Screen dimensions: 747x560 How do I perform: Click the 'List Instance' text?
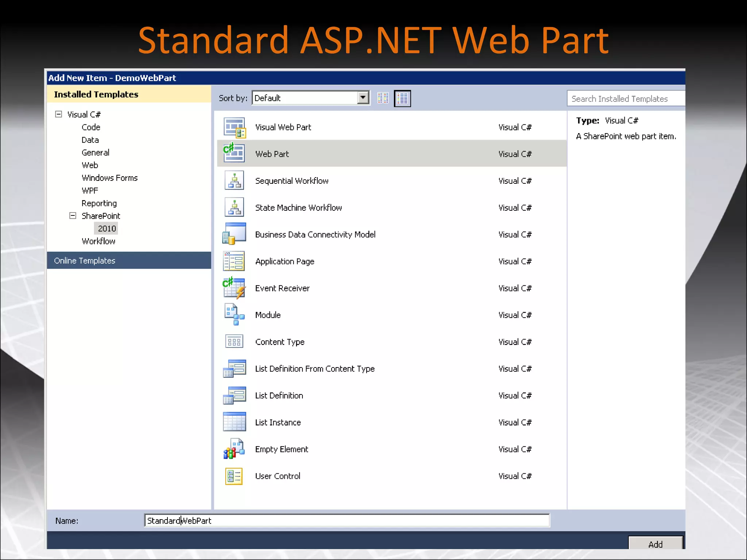tap(278, 423)
